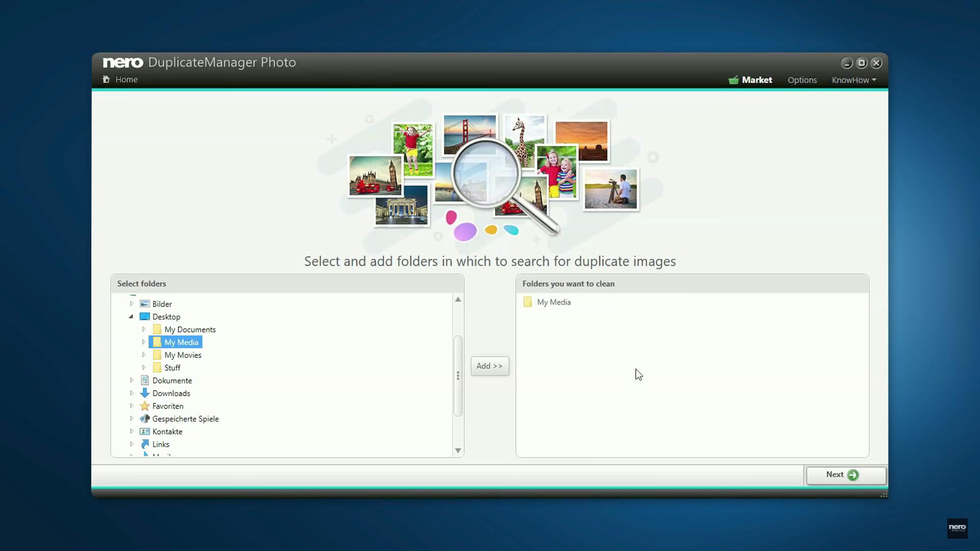980x551 pixels.
Task: Click the Dokumente document icon
Action: coord(145,380)
